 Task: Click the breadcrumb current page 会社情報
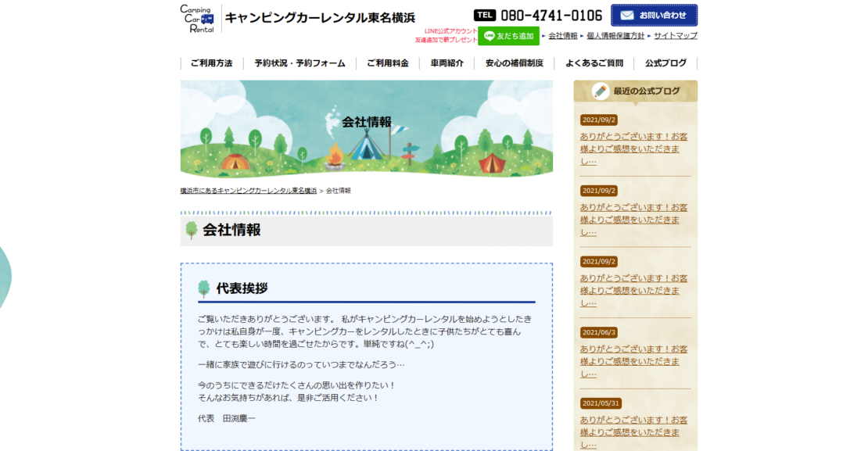click(339, 191)
